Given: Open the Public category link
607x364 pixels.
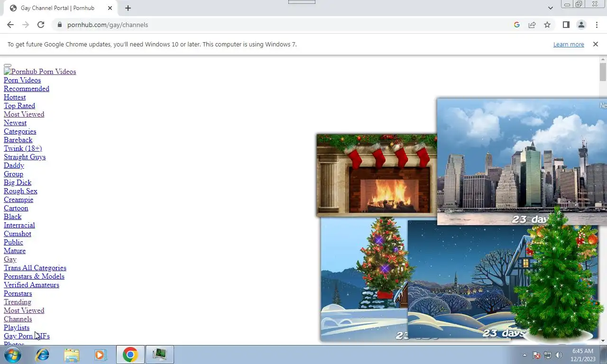Looking at the screenshot, I should coord(13,242).
